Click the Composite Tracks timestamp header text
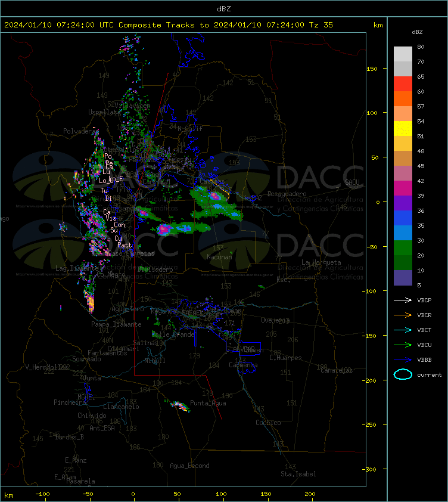This screenshot has width=448, height=502. coord(169,24)
